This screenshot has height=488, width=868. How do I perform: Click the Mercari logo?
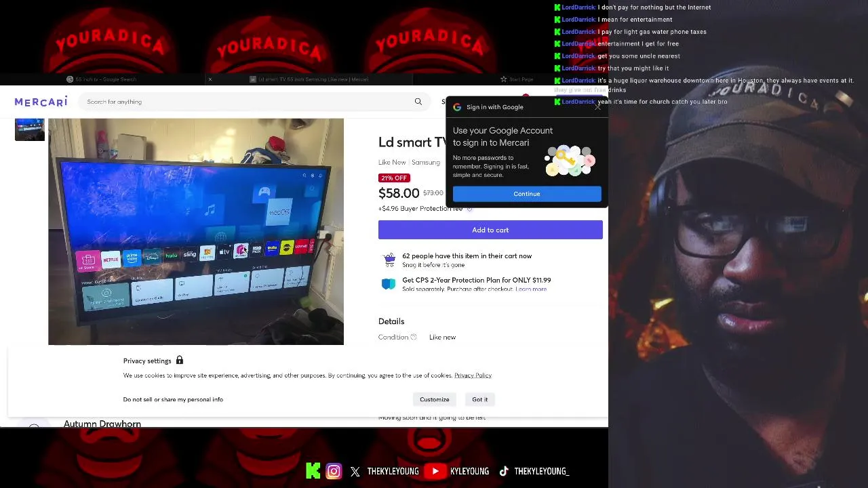pyautogui.click(x=41, y=102)
